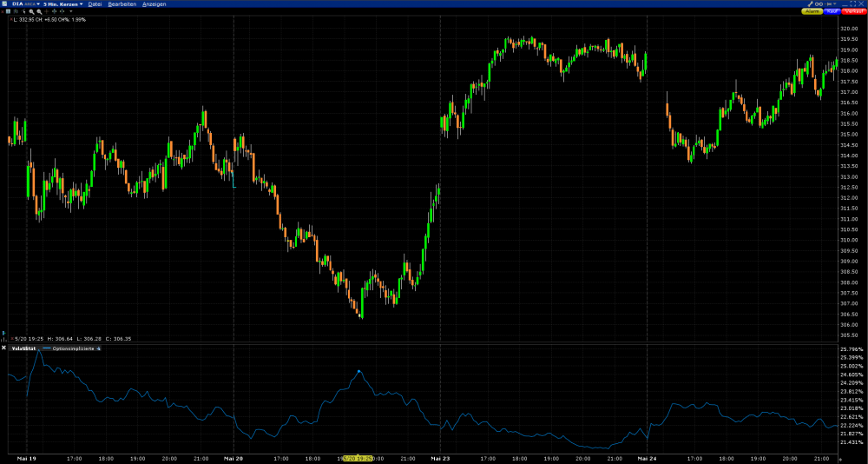Screen dimensions: 868x464
Task: Click the 320.00 price axis label
Action: point(849,29)
